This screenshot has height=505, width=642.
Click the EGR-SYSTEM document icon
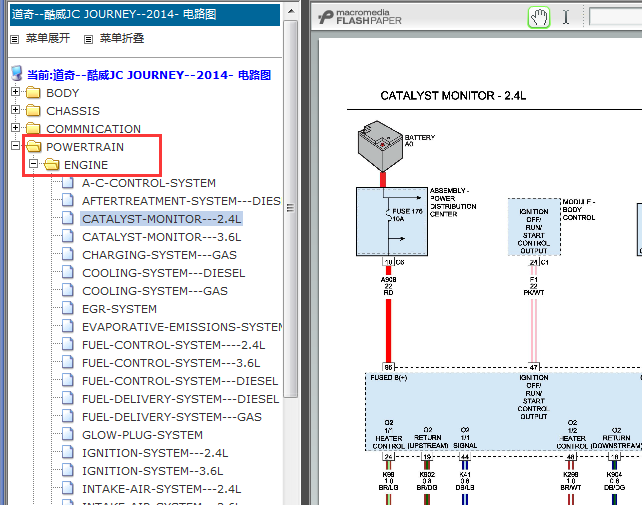coord(68,308)
